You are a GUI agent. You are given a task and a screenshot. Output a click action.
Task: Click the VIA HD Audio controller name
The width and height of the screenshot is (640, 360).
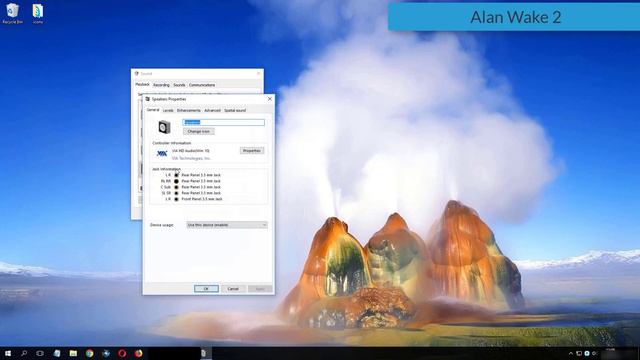(191, 151)
